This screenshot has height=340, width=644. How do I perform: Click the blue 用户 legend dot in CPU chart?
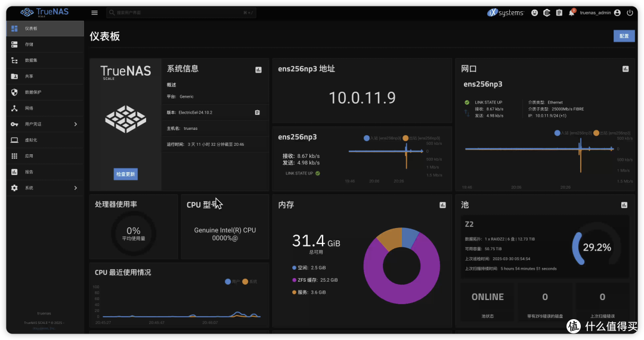228,282
